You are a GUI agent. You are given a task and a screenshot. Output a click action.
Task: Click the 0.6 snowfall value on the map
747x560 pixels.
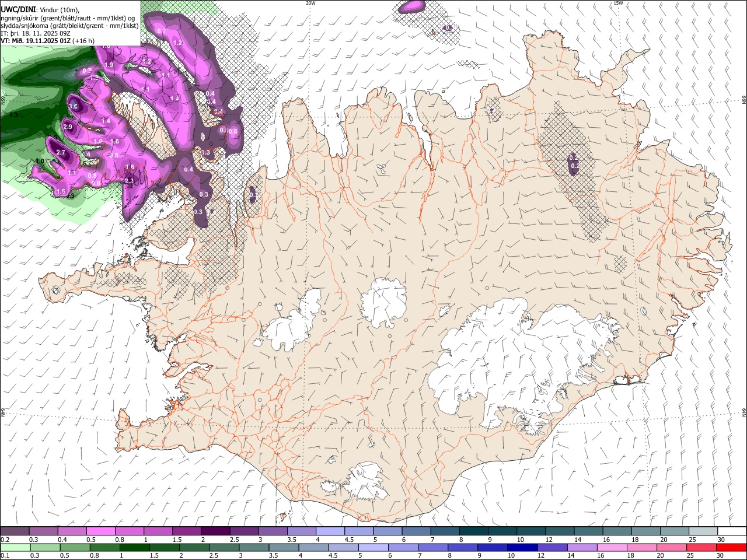pos(233,131)
